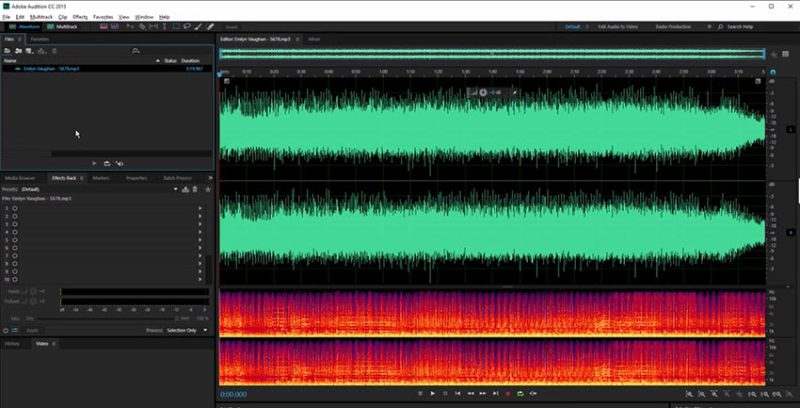Toggle power for effect slot 5
This screenshot has height=408, width=800.
[x=16, y=240]
